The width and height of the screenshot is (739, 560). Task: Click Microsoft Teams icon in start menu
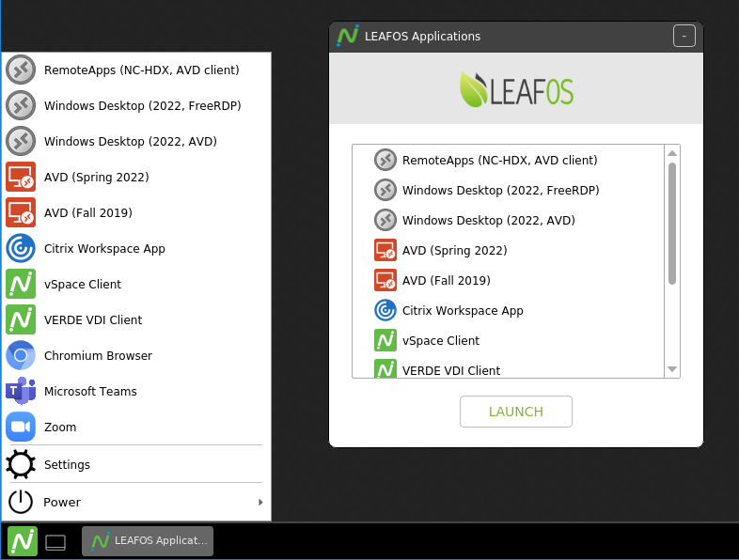(21, 391)
